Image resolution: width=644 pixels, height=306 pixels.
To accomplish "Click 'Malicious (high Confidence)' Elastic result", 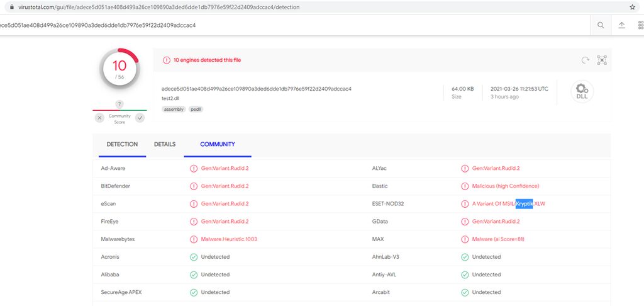I will 506,186.
